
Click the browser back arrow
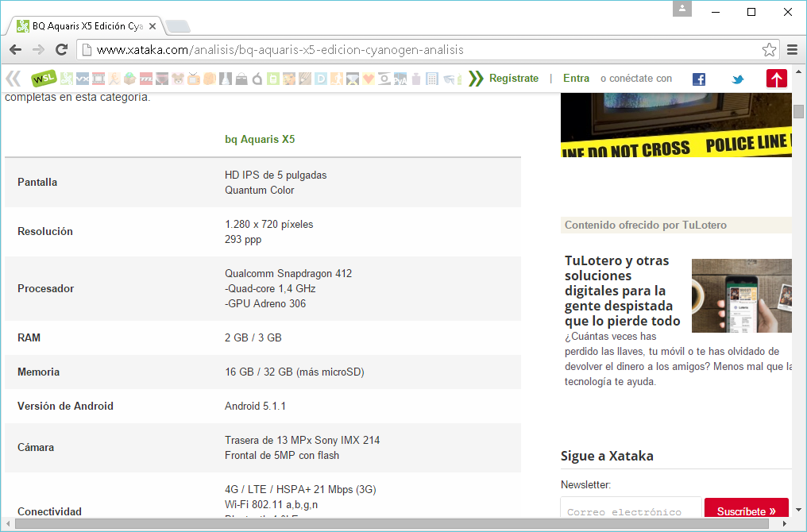tap(15, 50)
